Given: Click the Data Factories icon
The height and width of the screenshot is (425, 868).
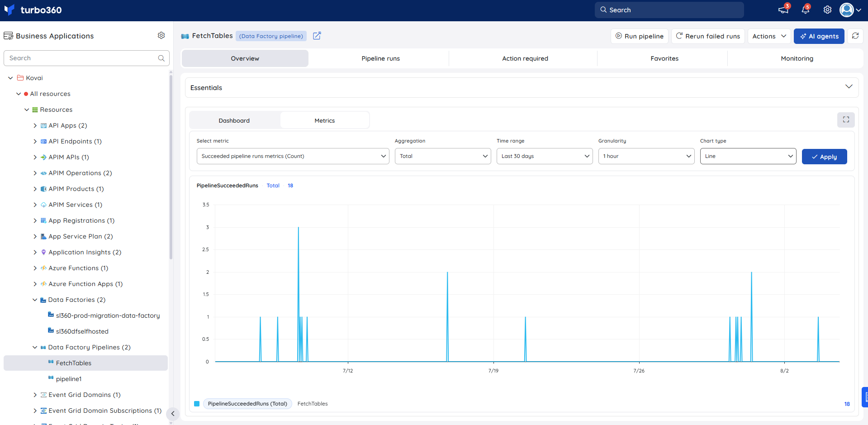Looking at the screenshot, I should [x=43, y=300].
